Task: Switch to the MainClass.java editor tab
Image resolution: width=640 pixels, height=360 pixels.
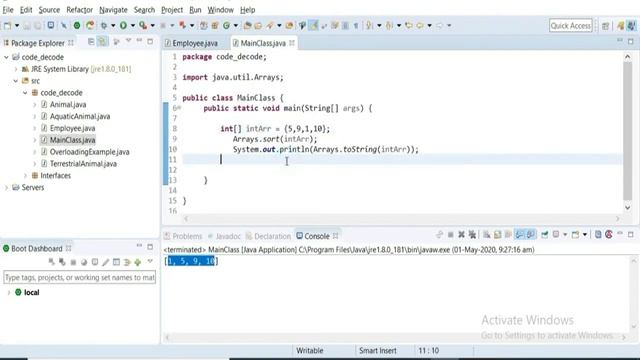Action: point(263,43)
